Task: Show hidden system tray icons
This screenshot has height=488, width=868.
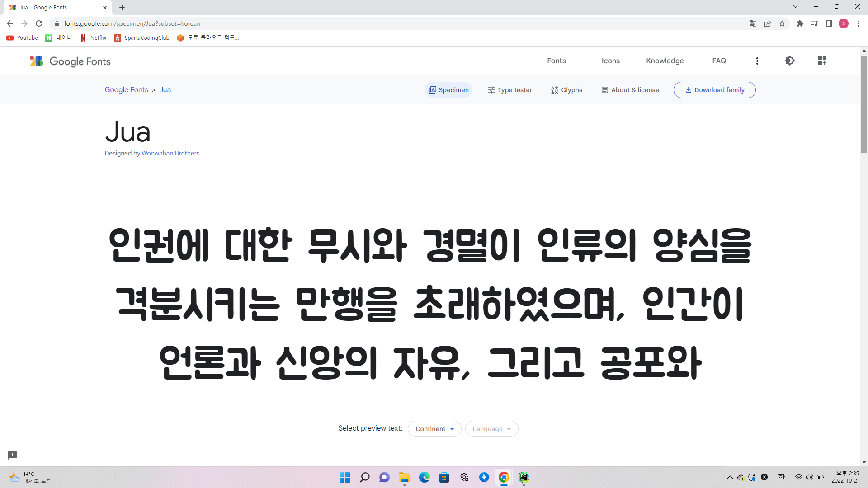Action: coord(730,477)
